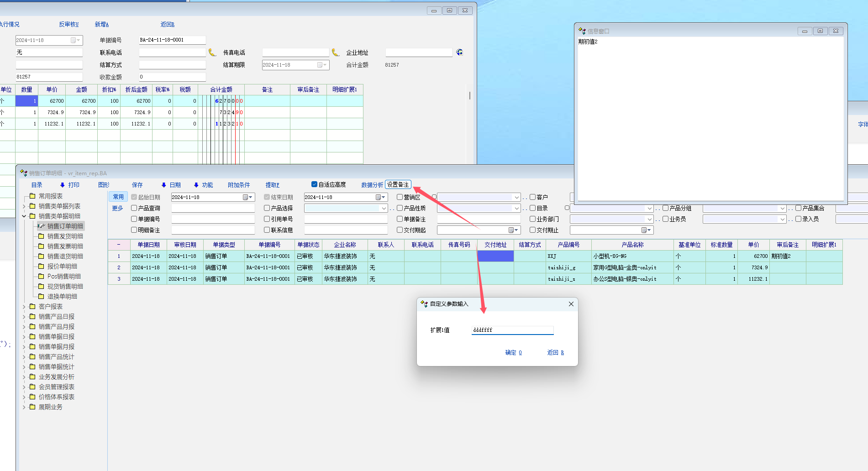
Task: Click the 设置备注 button
Action: 398,184
